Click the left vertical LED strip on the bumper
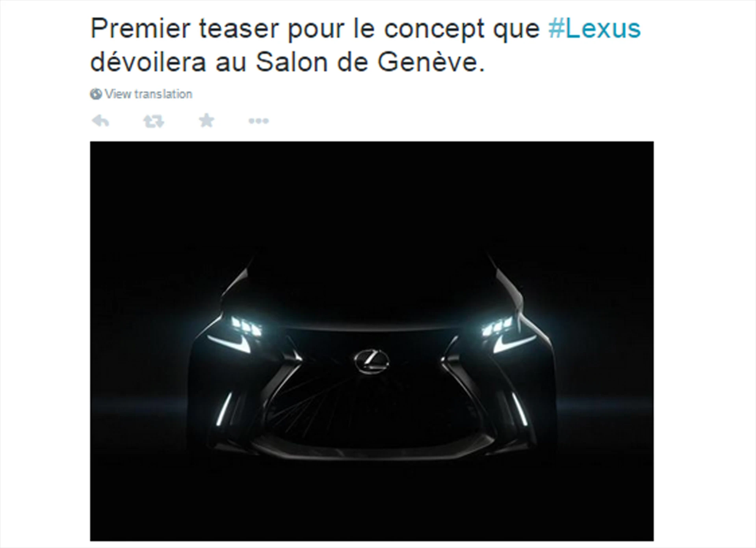Viewport: 756px width, 548px height. [x=226, y=409]
